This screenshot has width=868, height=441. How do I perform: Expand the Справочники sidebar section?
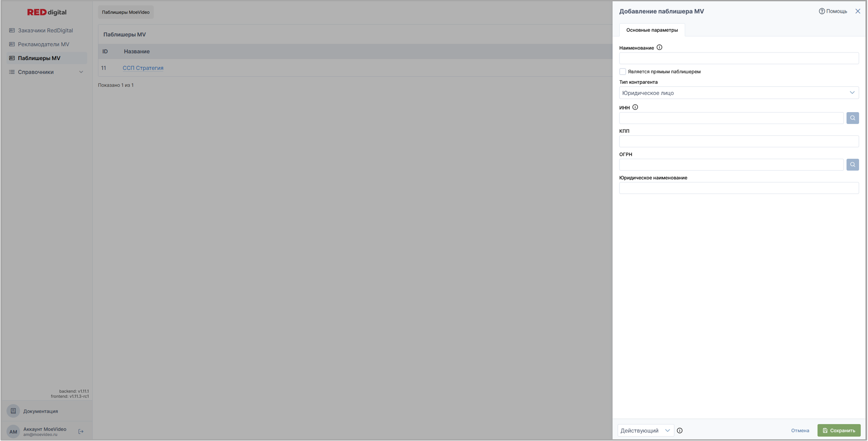[46, 72]
